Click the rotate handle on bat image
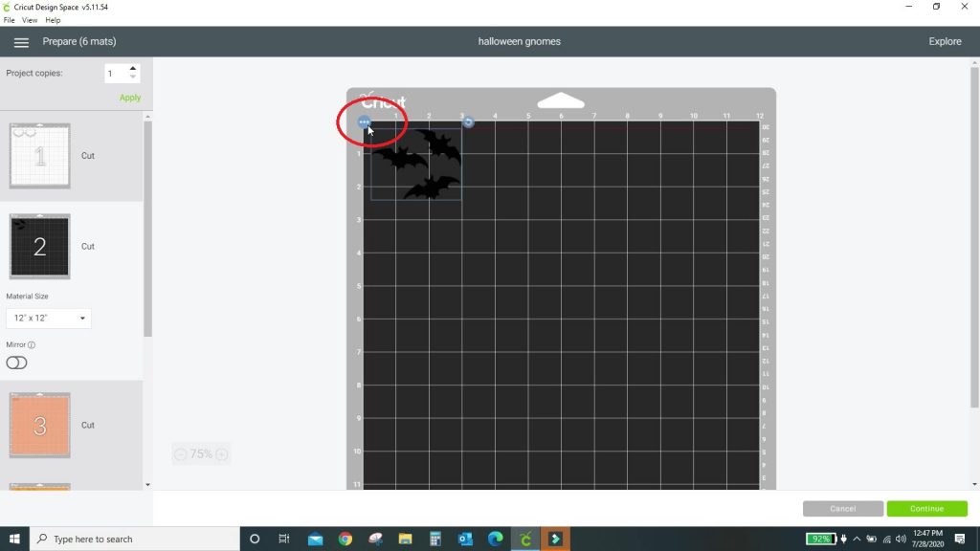This screenshot has width=980, height=551. pyautogui.click(x=468, y=122)
